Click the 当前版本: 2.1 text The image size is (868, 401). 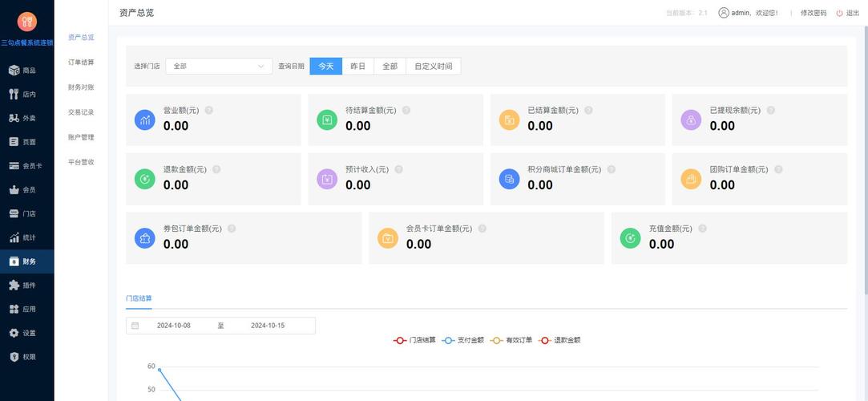687,13
